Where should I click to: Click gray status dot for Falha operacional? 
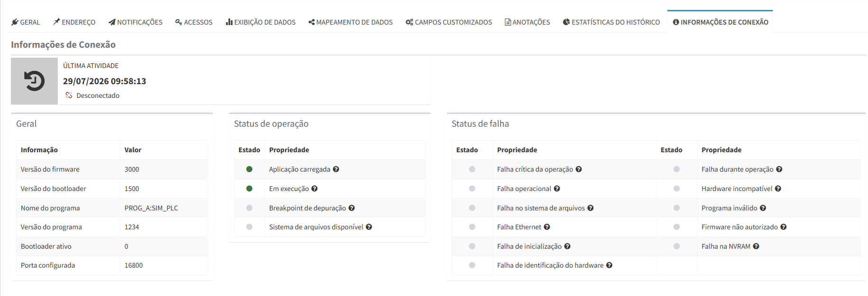click(472, 189)
